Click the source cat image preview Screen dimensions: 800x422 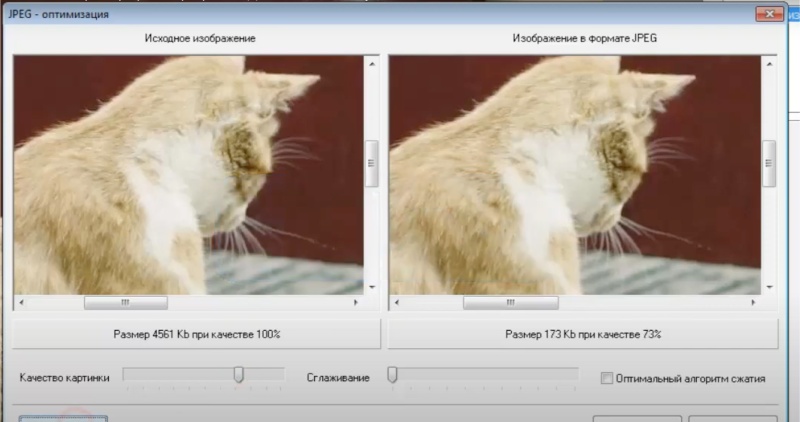tap(189, 175)
